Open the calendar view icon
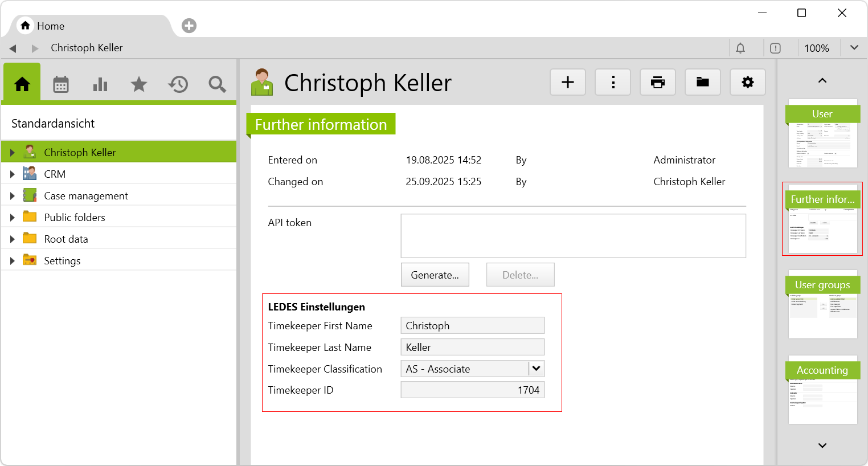 tap(61, 84)
